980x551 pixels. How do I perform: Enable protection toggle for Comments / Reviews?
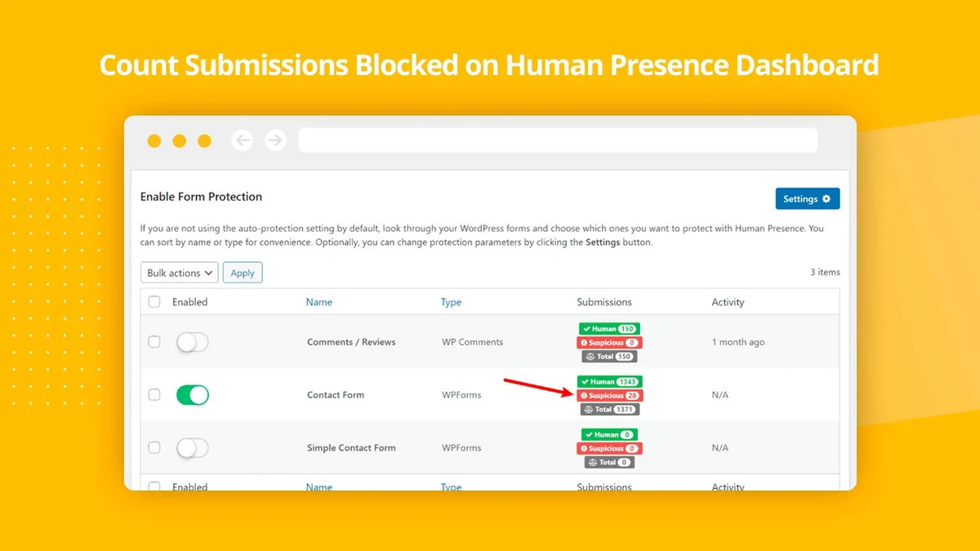(193, 342)
